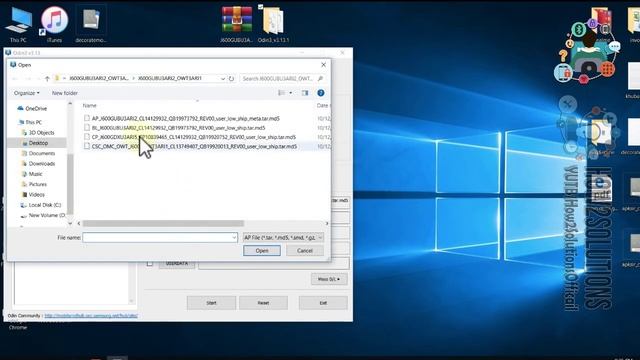
Task: Click scroll-down arrow of navigation pane
Action: [x=70, y=223]
